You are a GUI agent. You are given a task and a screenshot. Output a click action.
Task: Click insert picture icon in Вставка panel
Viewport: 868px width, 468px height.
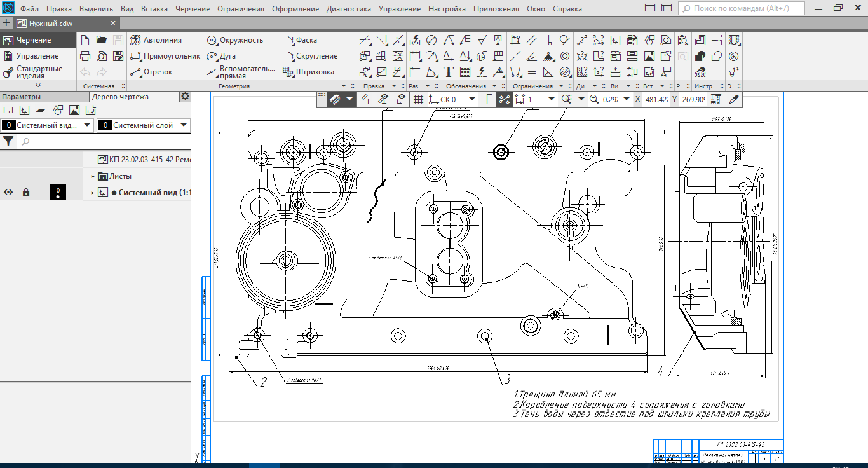[649, 56]
